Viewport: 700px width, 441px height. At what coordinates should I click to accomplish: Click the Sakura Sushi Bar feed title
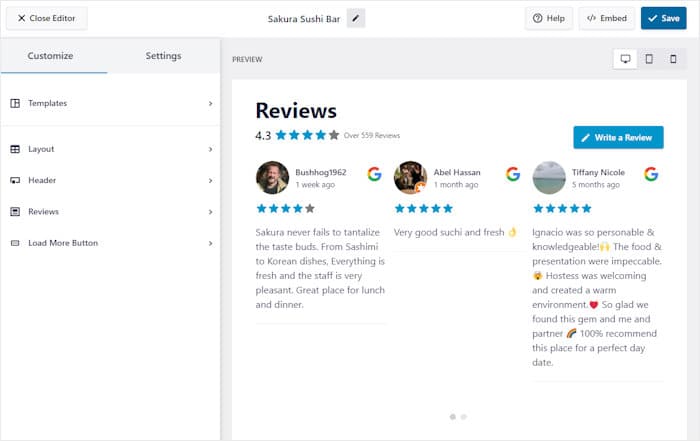(x=304, y=19)
